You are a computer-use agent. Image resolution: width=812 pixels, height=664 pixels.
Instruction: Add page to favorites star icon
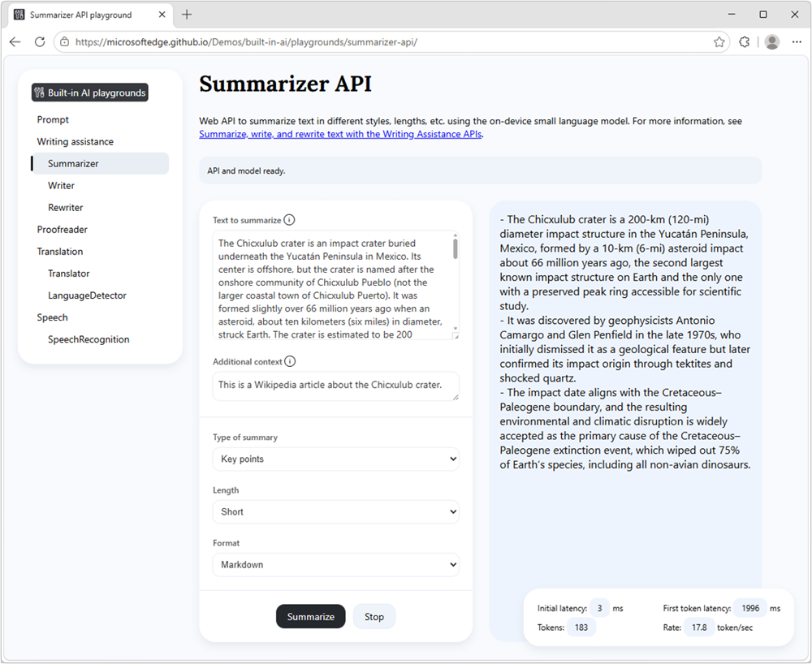tap(719, 42)
